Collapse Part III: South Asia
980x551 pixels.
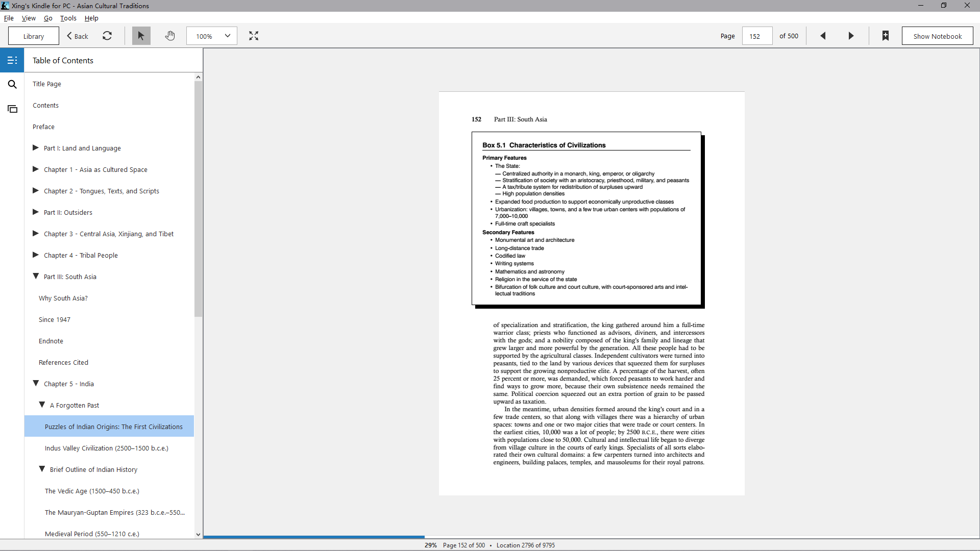(36, 276)
